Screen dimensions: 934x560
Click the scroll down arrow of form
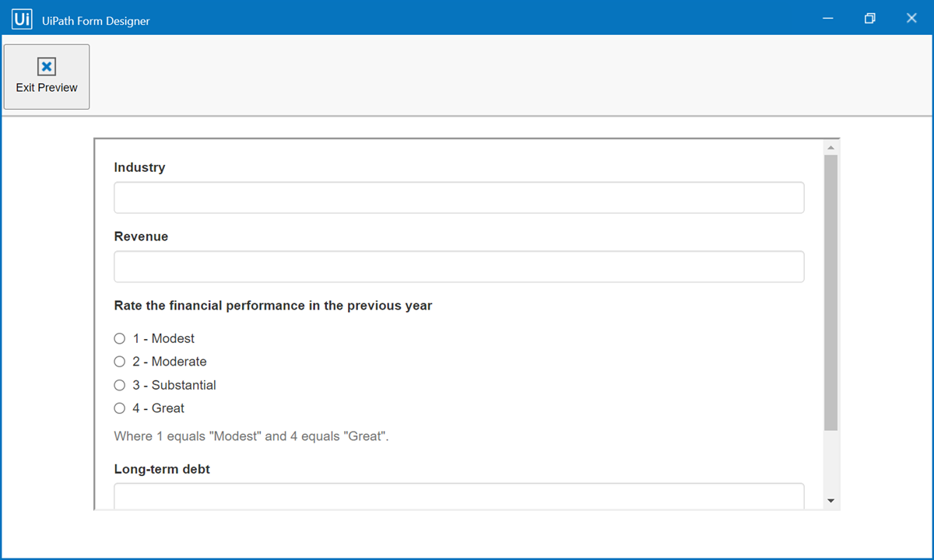(830, 501)
